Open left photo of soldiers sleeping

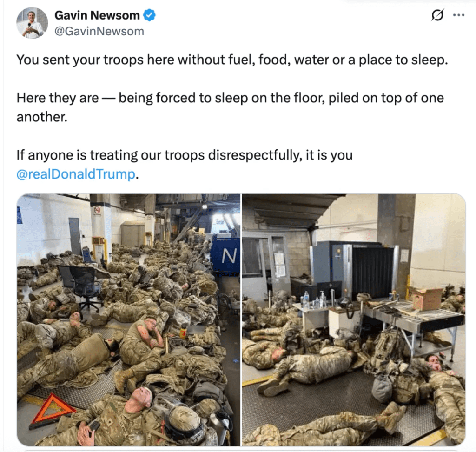[128, 320]
